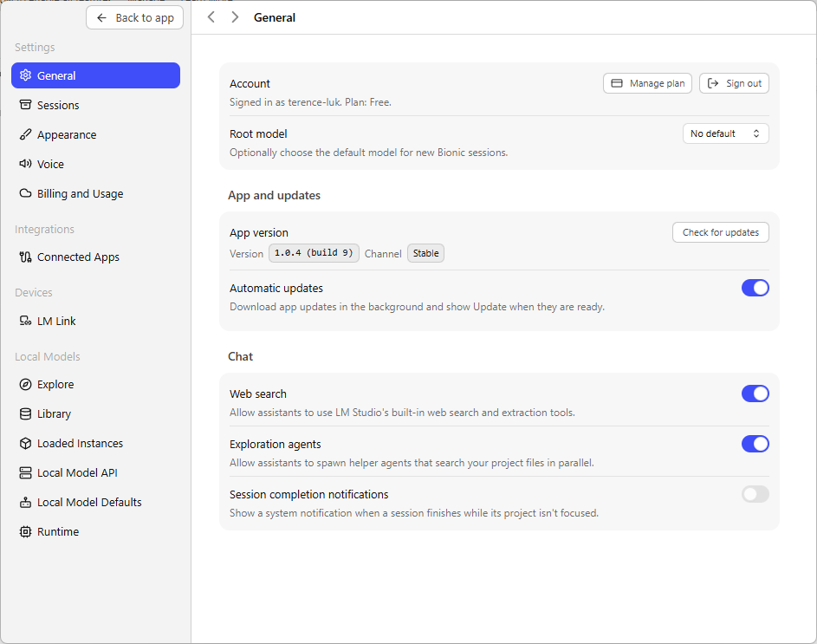Switch to Voice settings
Viewport: 817px width, 644px height.
point(96,164)
